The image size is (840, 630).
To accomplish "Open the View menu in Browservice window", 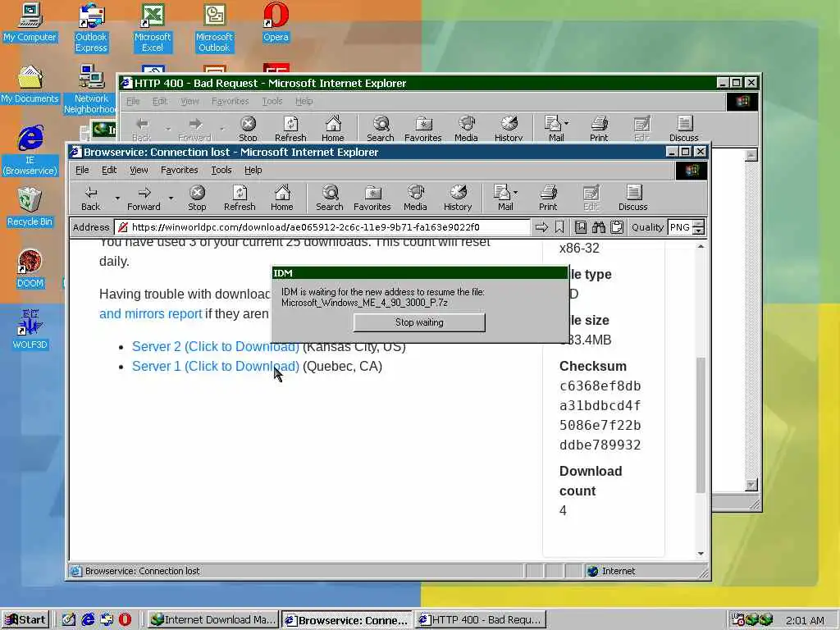I will (139, 170).
